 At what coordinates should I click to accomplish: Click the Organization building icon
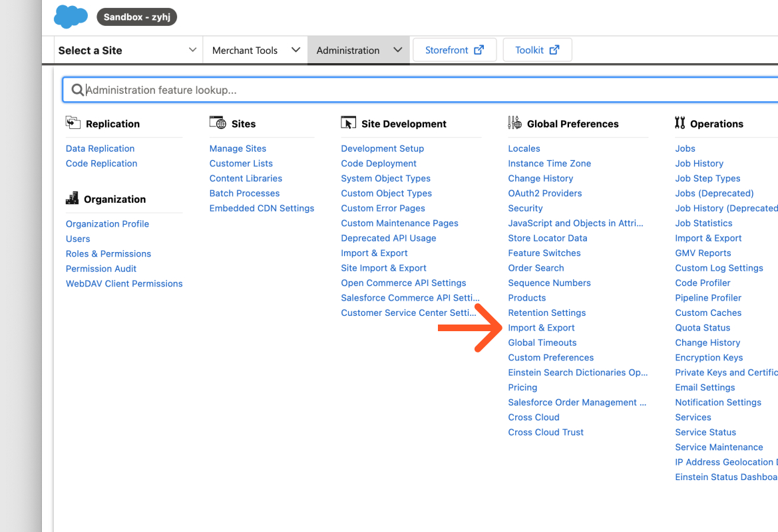pyautogui.click(x=72, y=198)
